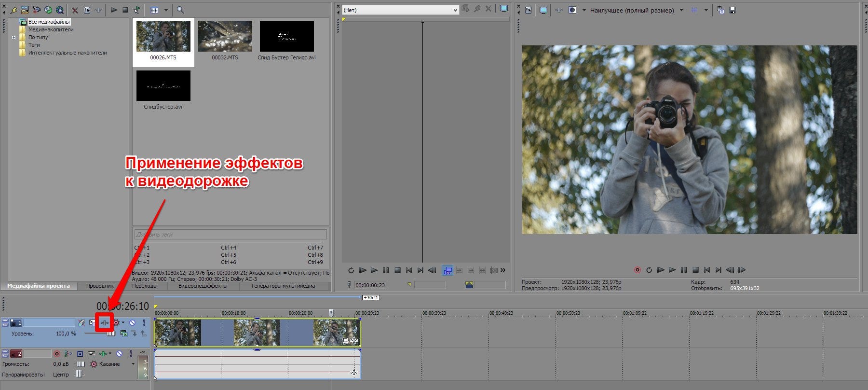Click the get media from web icon
The width and height of the screenshot is (868, 390).
[x=60, y=10]
